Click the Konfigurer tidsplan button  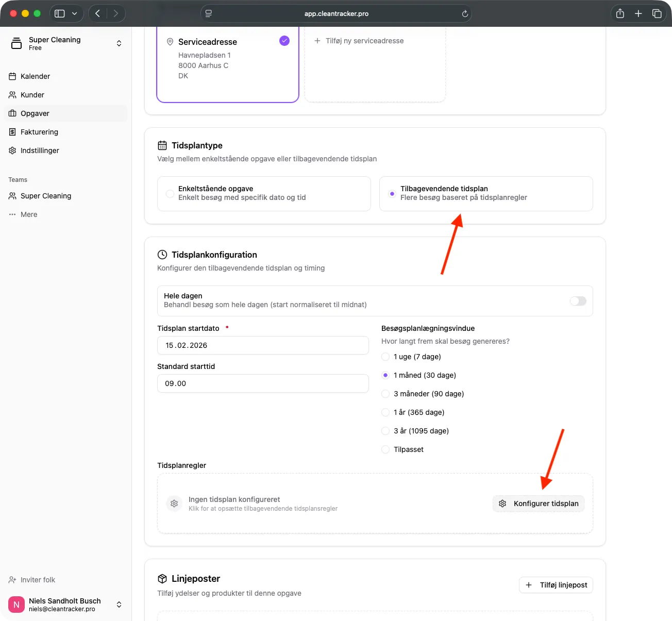[539, 503]
